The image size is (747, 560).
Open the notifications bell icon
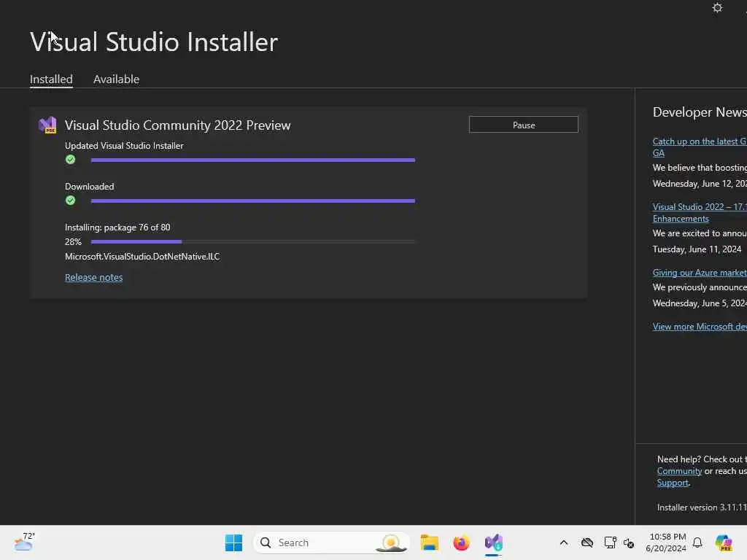coord(697,542)
